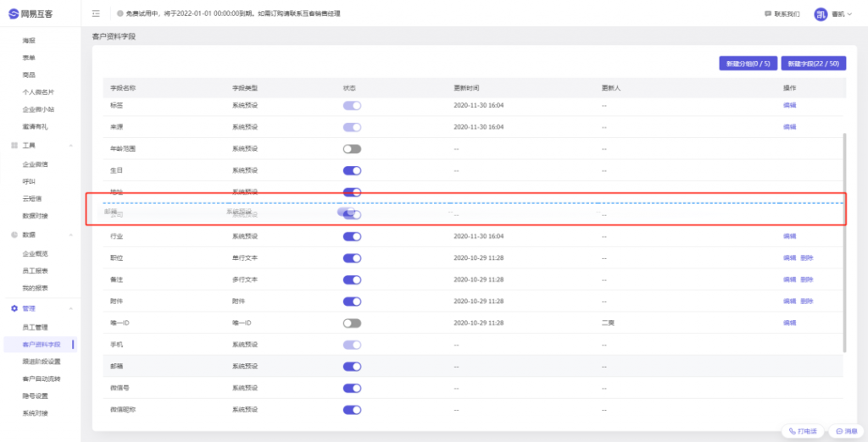868x442 pixels.
Task: Open 客户自动流转 in the sidebar
Action: point(42,378)
